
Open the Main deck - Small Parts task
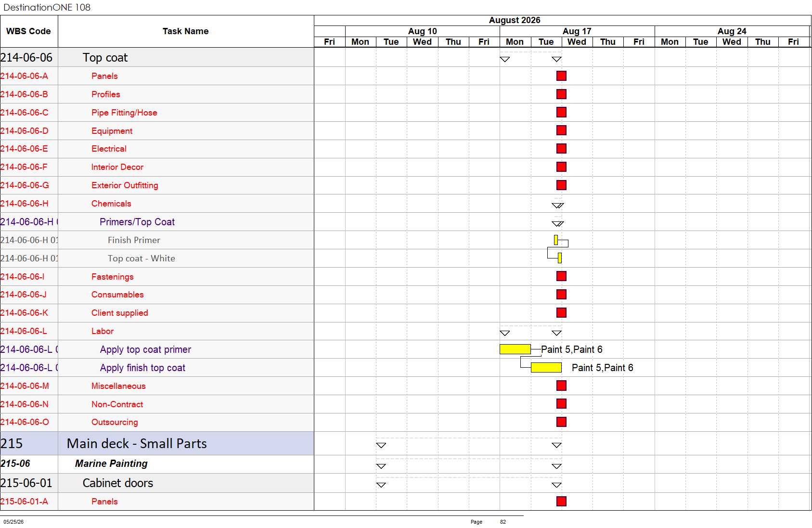click(137, 443)
